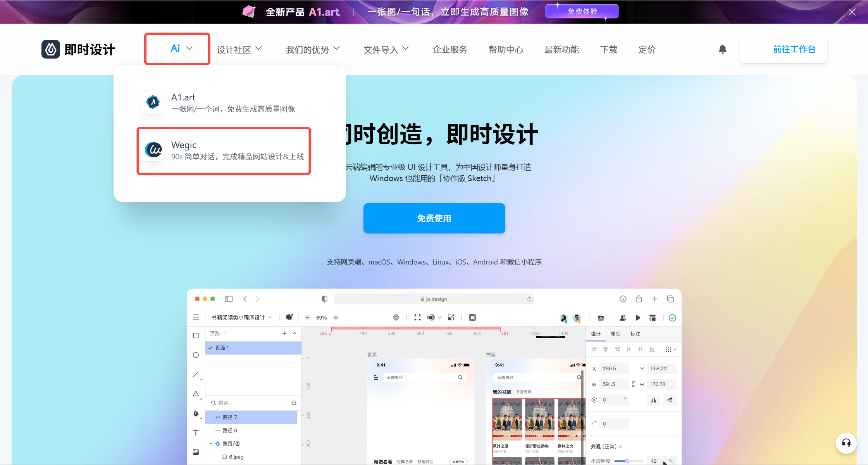Screen dimensions: 868x465
Task: Click the 即时设计 logo icon
Action: pyautogui.click(x=51, y=49)
